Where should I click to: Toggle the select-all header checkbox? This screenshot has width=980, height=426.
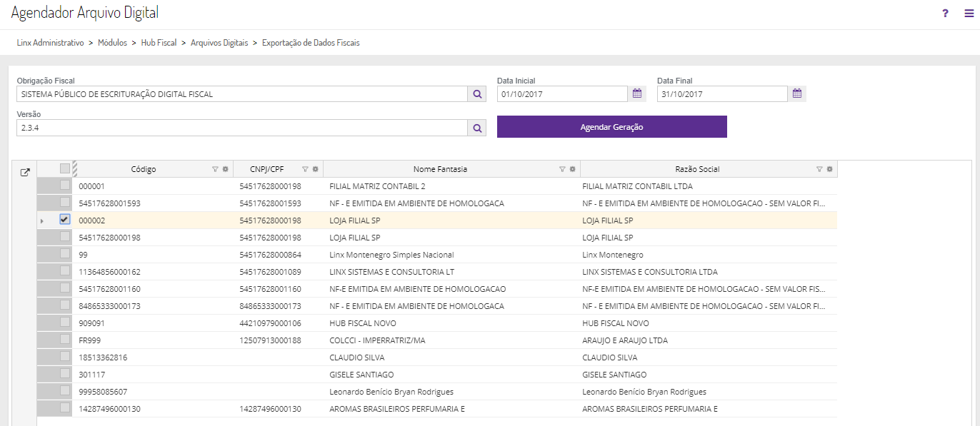pyautogui.click(x=65, y=168)
